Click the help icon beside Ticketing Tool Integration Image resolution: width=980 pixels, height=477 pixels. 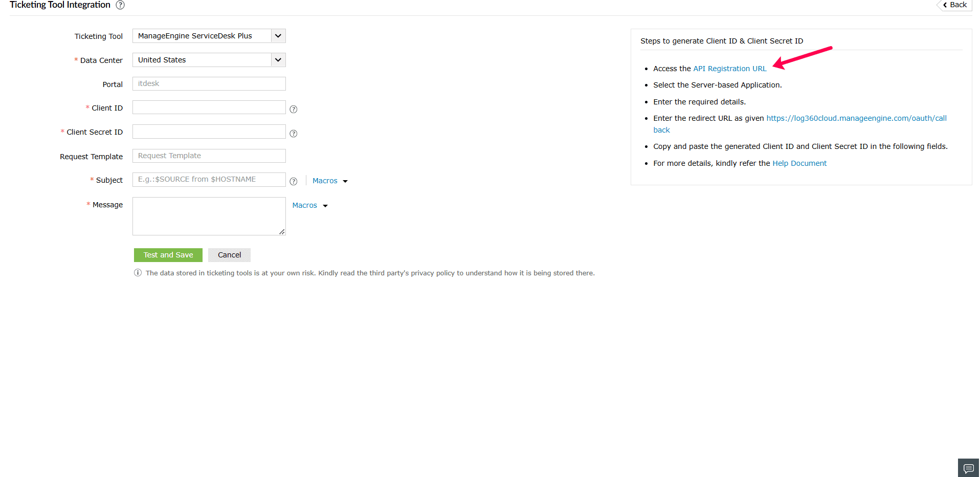(120, 5)
